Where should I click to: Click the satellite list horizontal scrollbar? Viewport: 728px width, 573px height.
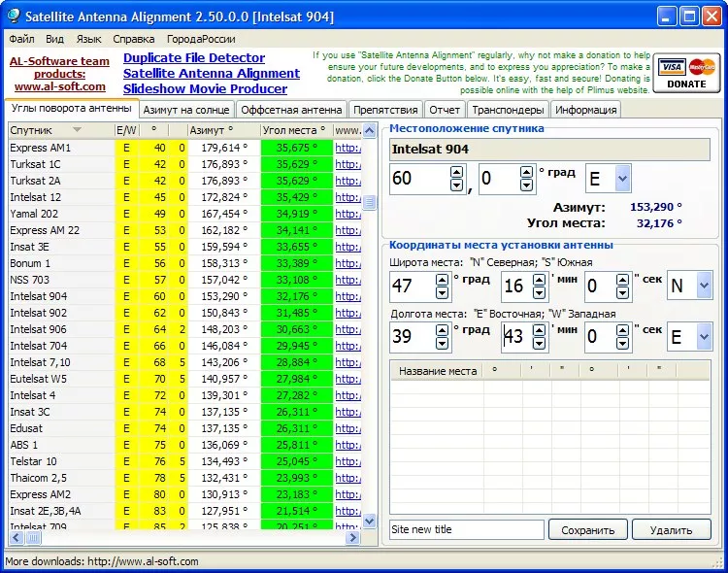[x=194, y=537]
